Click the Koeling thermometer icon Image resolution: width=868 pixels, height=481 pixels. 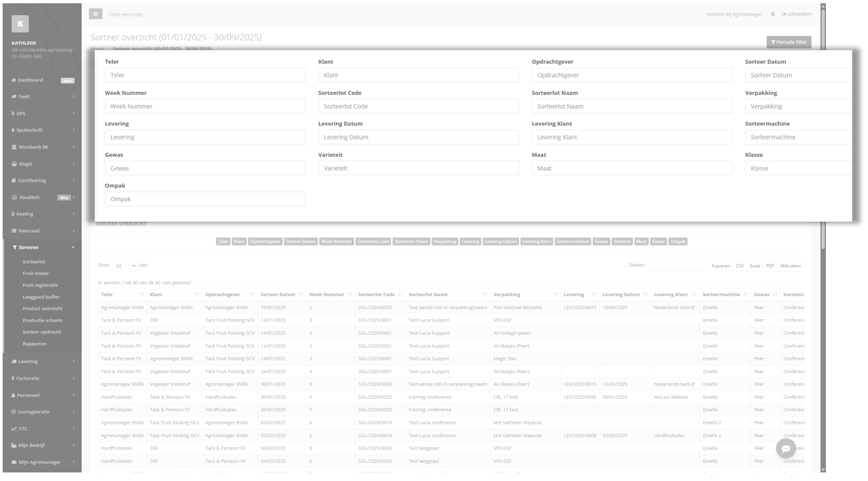tap(13, 215)
